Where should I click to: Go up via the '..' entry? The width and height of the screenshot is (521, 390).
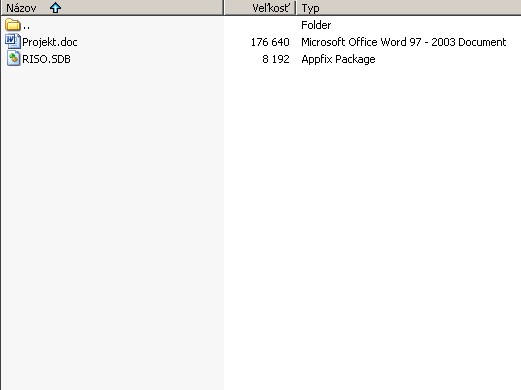[26, 26]
